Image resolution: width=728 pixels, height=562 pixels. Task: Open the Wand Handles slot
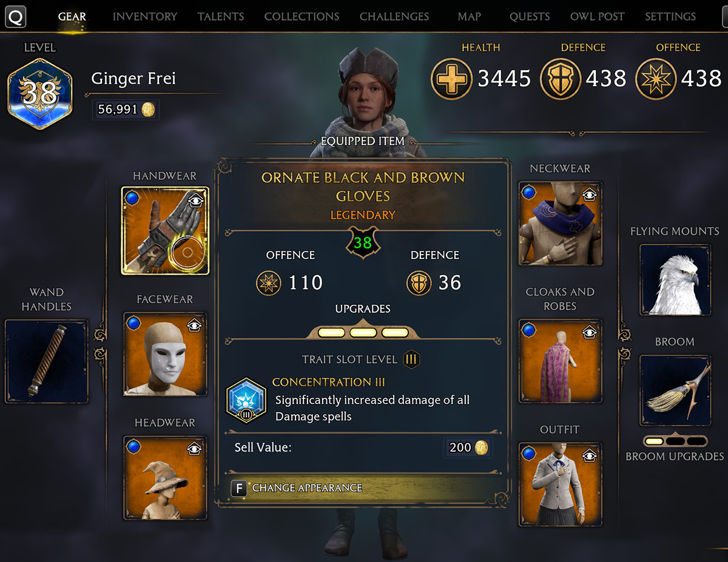coord(47,361)
